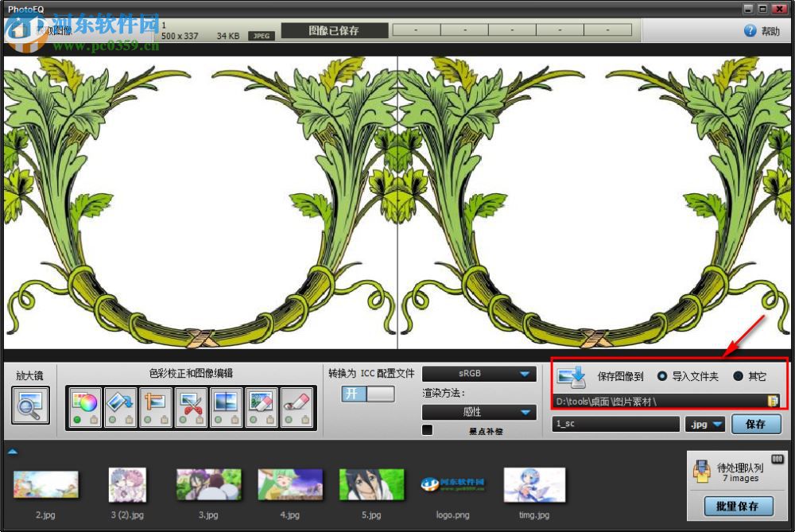Click the scissors cut tool icon
795x532 pixels.
click(x=191, y=402)
